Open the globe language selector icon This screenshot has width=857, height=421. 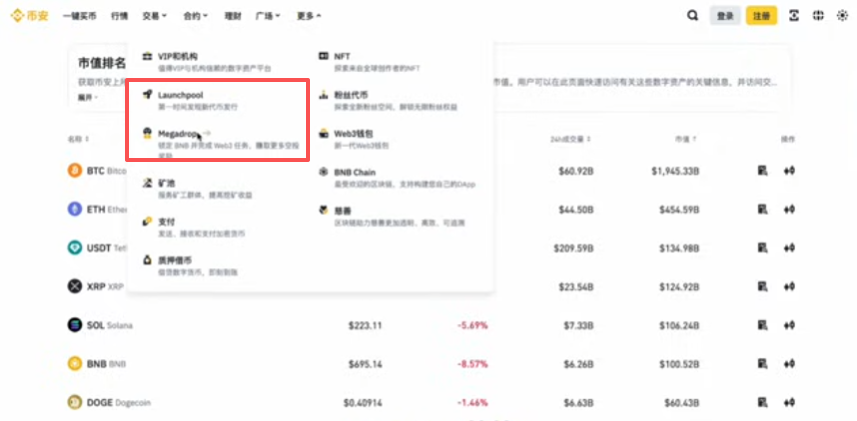tap(818, 16)
